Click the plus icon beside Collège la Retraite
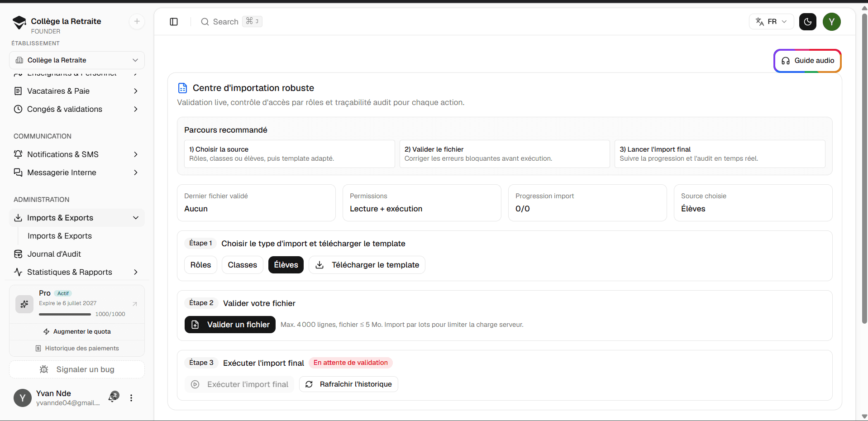Image resolution: width=868 pixels, height=421 pixels. (137, 21)
